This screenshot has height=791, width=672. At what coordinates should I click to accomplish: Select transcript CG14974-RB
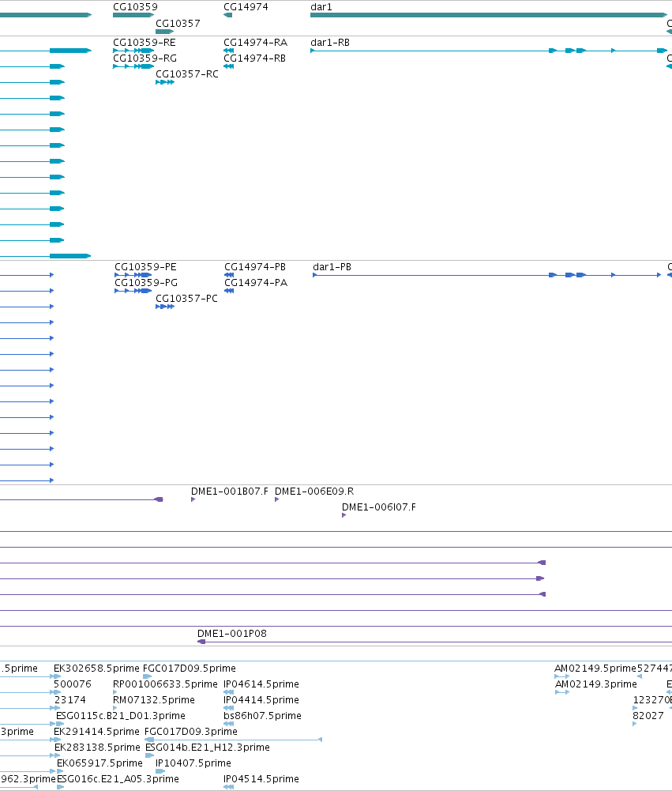[x=228, y=66]
